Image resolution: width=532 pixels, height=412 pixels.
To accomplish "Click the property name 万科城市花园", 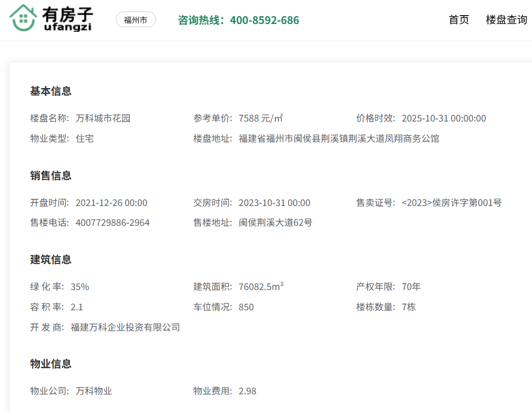I will pos(103,118).
